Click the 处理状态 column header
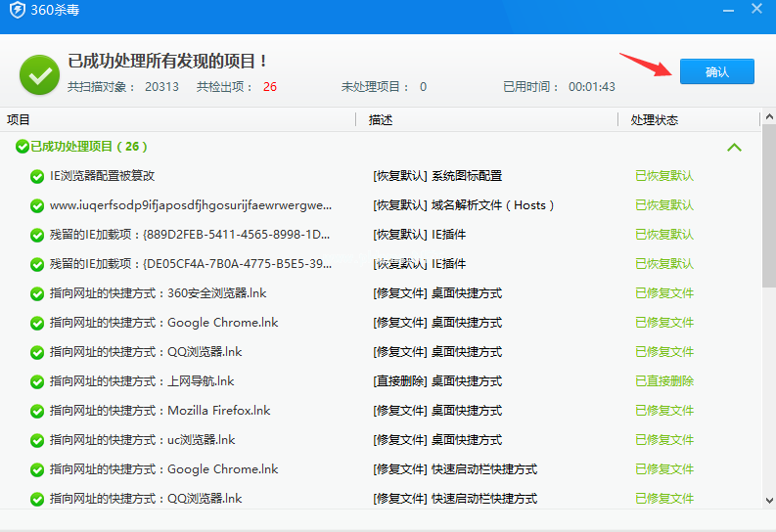 [x=654, y=120]
